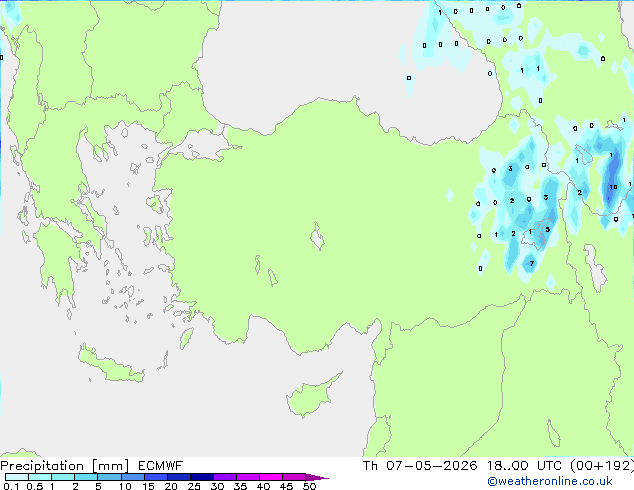Pick the legend swatch between 10 and 15

(x=132, y=477)
